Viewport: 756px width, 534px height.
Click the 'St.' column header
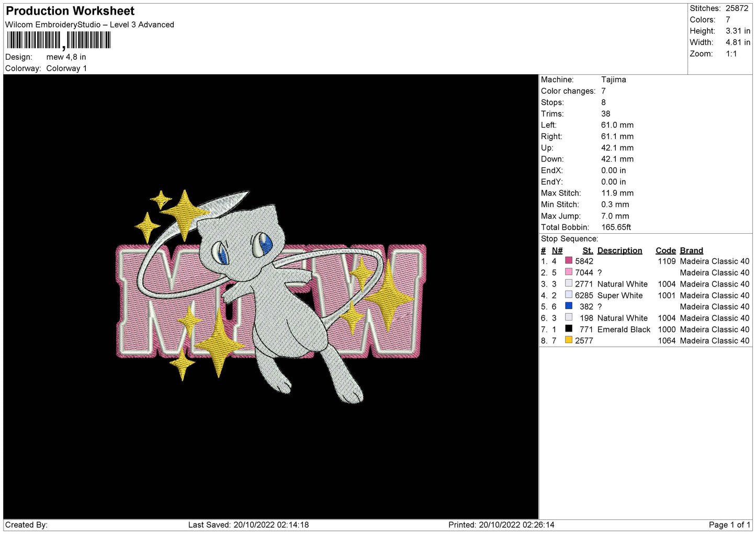click(x=588, y=251)
